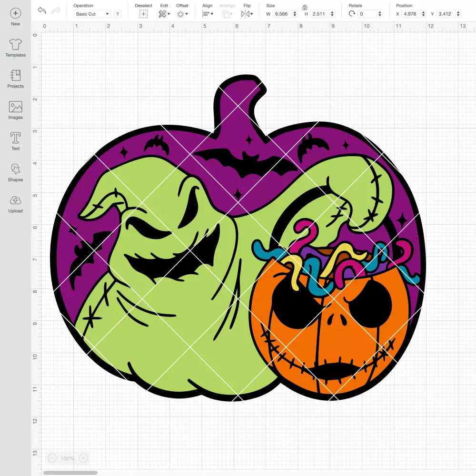Open the Offset tool

[x=180, y=14]
